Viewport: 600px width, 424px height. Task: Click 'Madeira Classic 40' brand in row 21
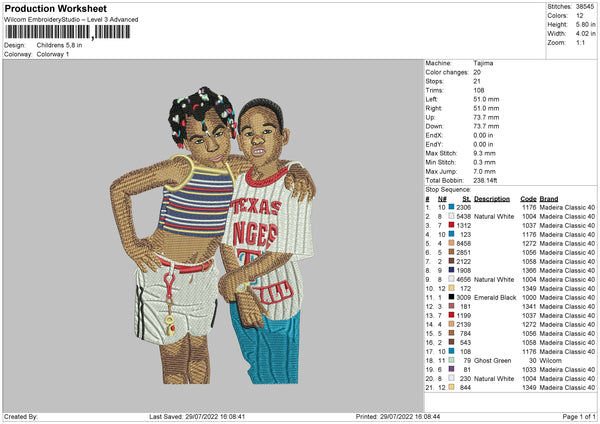pyautogui.click(x=567, y=388)
